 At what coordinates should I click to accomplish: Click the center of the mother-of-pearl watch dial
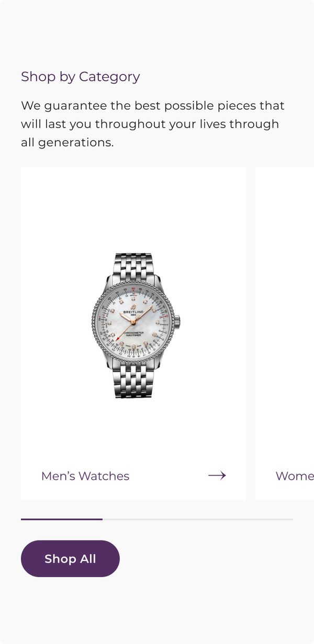click(134, 322)
